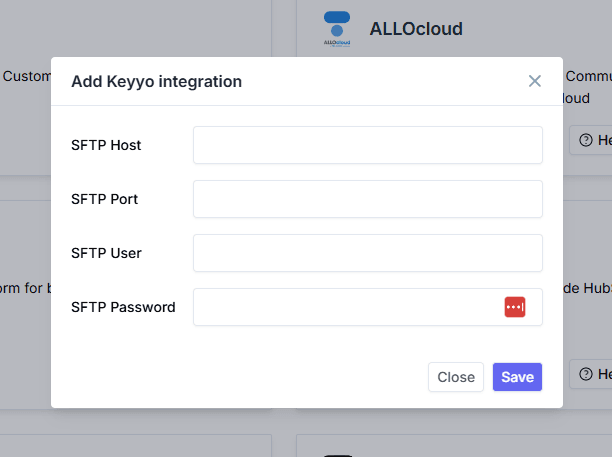Image resolution: width=612 pixels, height=457 pixels.
Task: Click the ALLOcloud card heading
Action: tap(416, 29)
